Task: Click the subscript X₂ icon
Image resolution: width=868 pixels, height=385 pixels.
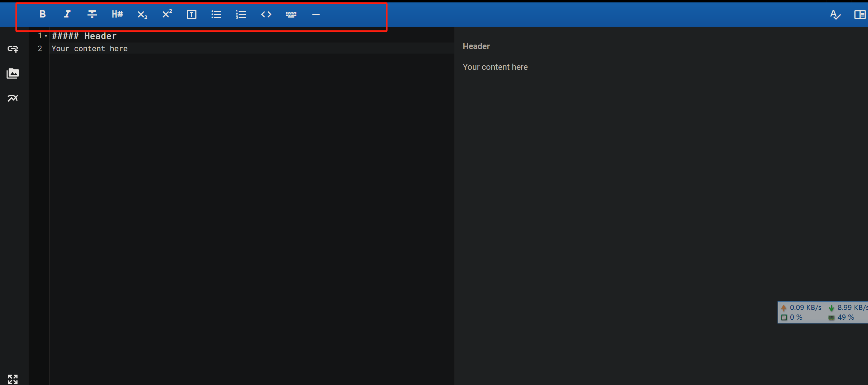Action: [x=142, y=15]
